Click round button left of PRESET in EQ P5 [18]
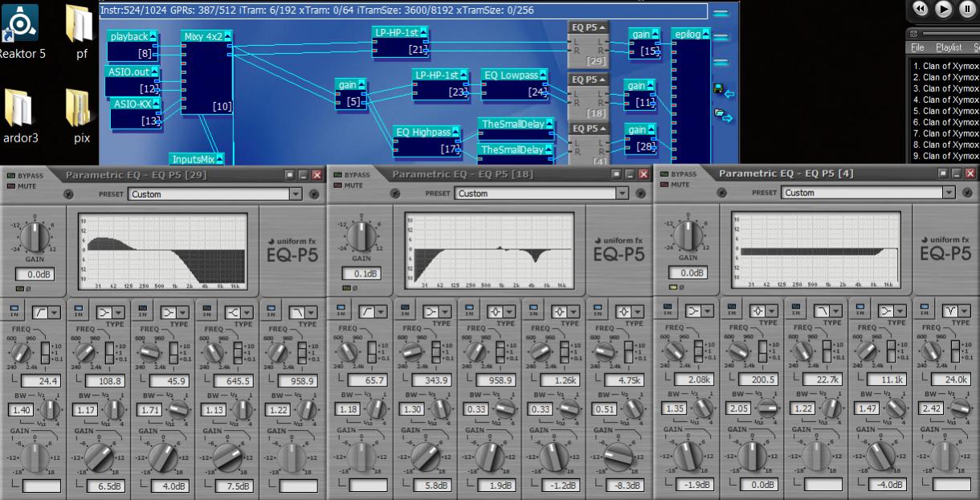The height and width of the screenshot is (500, 980). point(395,194)
